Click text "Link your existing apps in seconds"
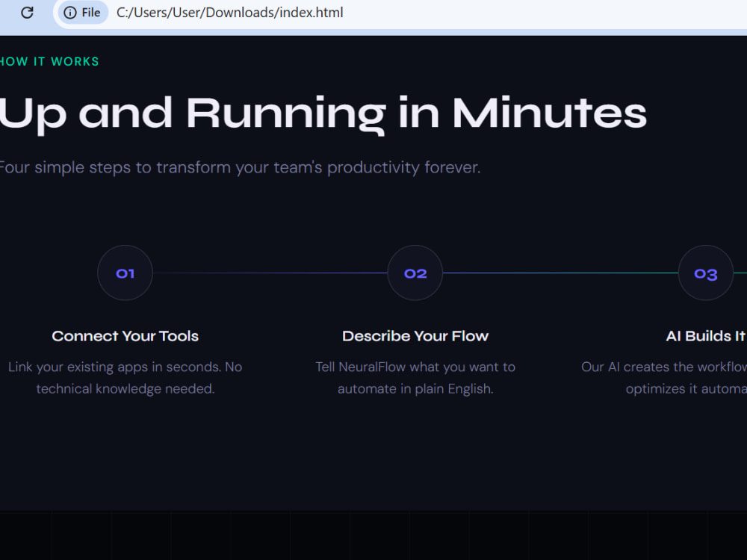The width and height of the screenshot is (747, 560). (114, 367)
